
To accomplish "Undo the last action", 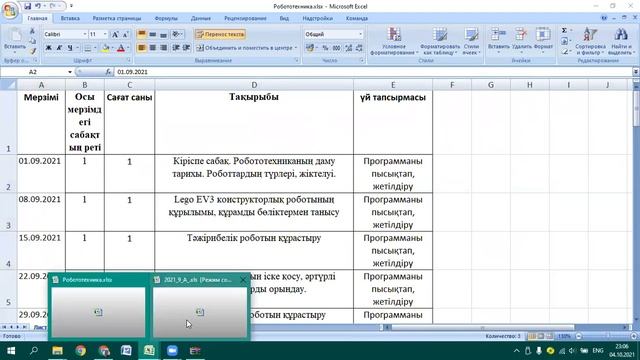I will [38, 6].
